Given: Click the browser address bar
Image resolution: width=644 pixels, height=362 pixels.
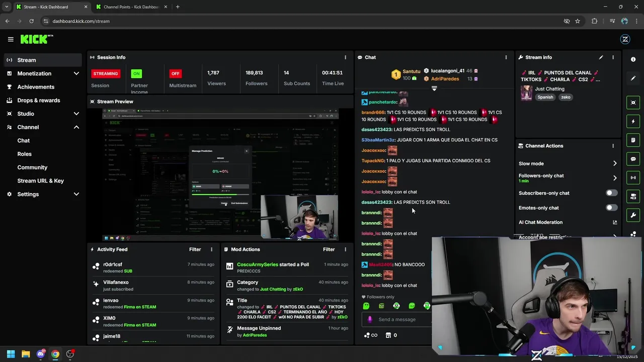Looking at the screenshot, I should coord(302,21).
